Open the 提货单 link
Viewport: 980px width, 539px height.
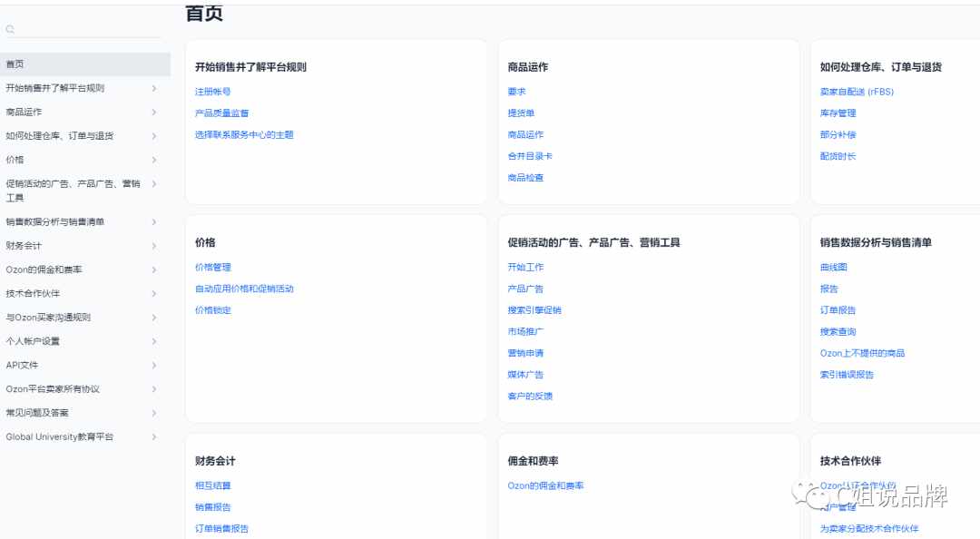(521, 113)
